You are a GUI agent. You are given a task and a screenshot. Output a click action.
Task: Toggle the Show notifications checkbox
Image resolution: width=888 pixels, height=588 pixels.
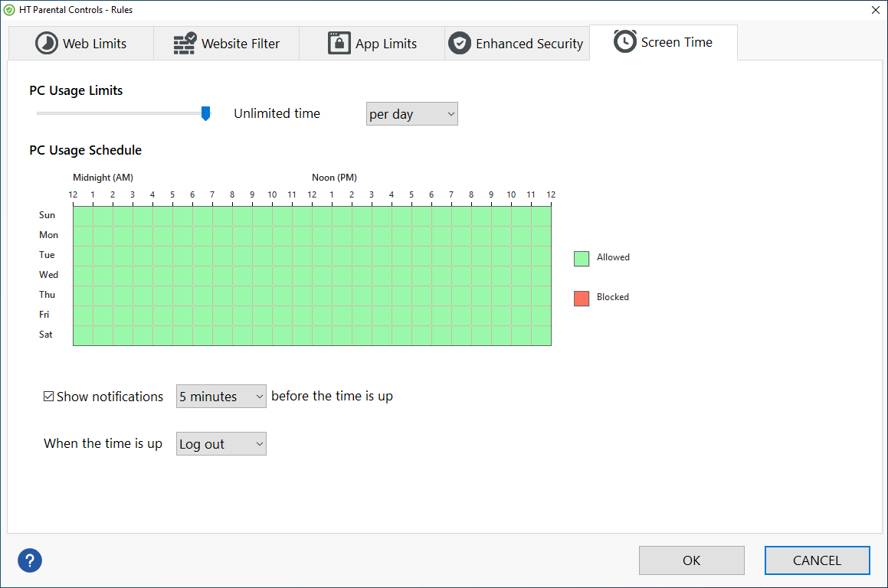[49, 396]
